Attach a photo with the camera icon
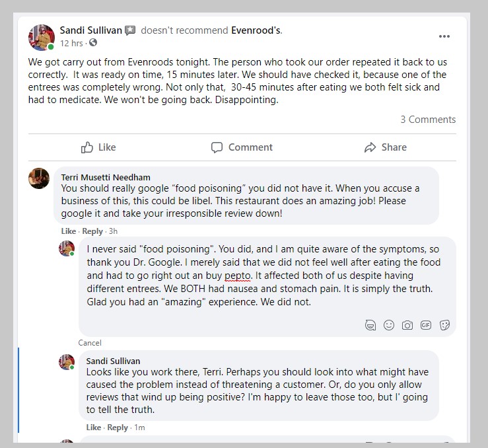This screenshot has width=488, height=448. pyautogui.click(x=407, y=324)
